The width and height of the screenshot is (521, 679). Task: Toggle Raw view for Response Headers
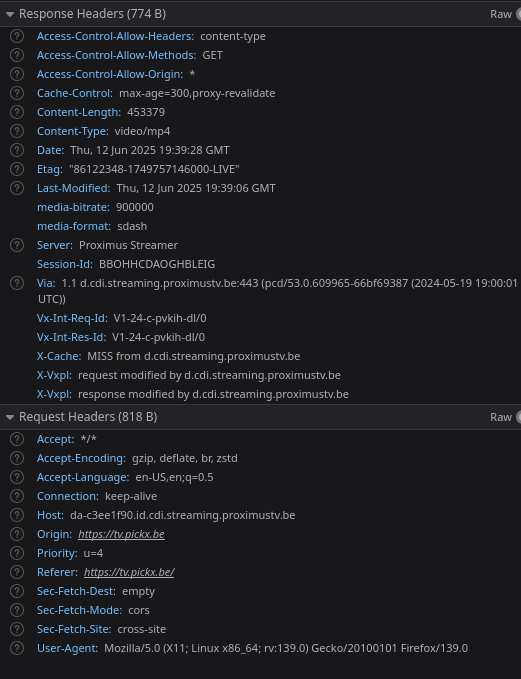tap(505, 14)
